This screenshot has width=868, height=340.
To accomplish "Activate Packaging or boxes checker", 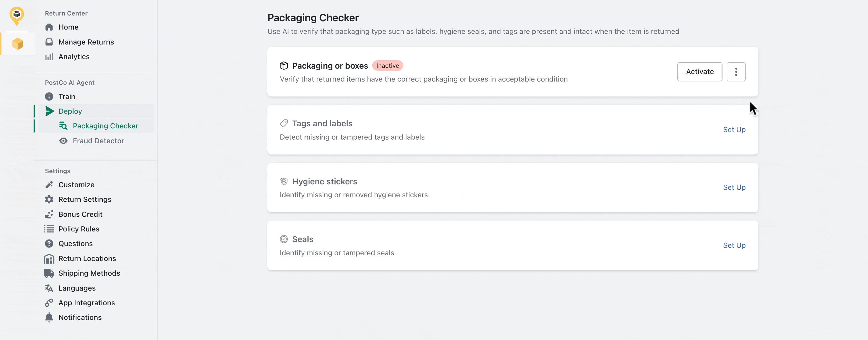I will (x=700, y=72).
